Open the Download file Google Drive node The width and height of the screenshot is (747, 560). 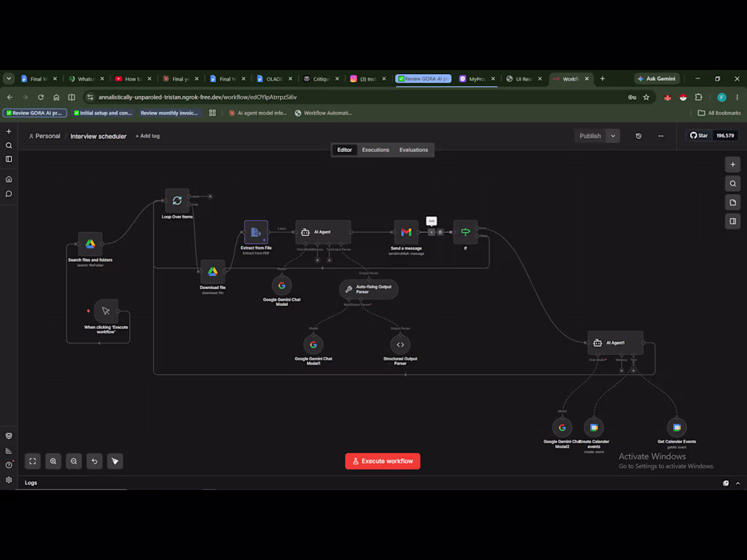(213, 272)
